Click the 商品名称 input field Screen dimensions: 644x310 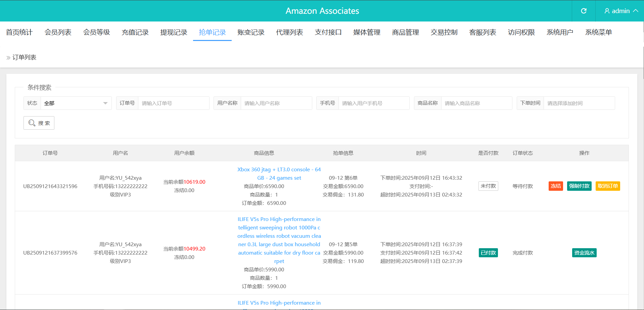[x=476, y=103]
